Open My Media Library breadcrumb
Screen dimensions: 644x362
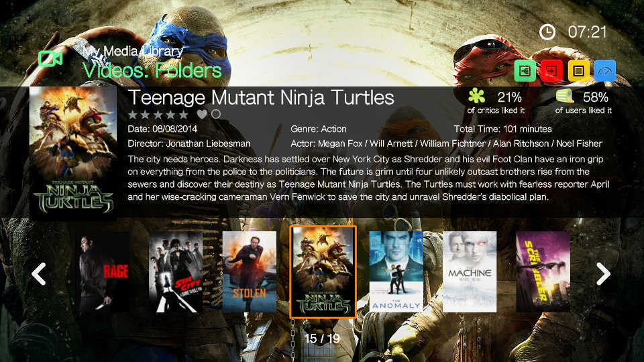[x=133, y=52]
